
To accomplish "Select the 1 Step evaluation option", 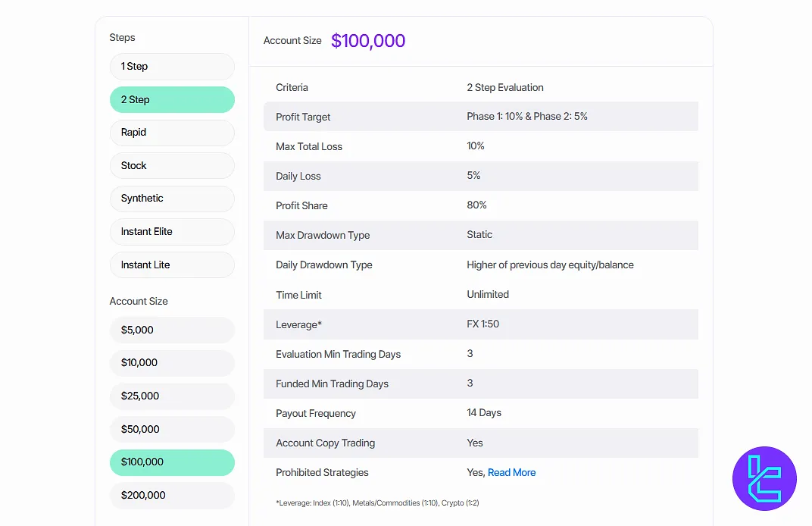I will point(172,67).
